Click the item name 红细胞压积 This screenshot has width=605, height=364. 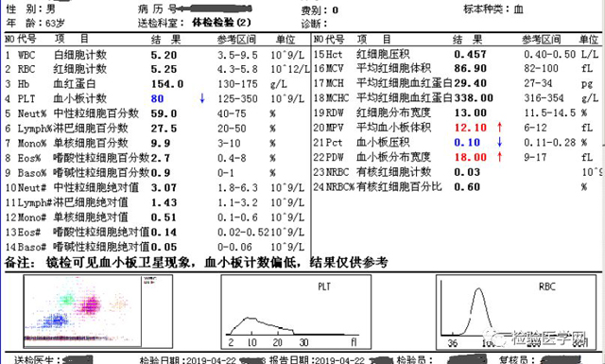tap(383, 55)
